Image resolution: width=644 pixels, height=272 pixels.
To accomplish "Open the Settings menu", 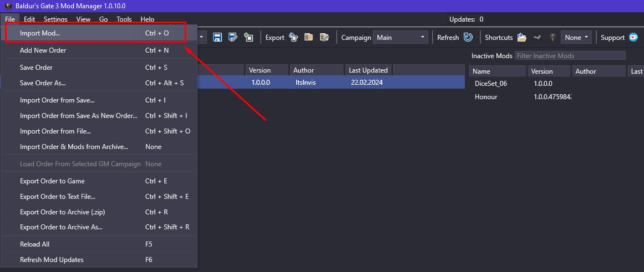I will [55, 19].
